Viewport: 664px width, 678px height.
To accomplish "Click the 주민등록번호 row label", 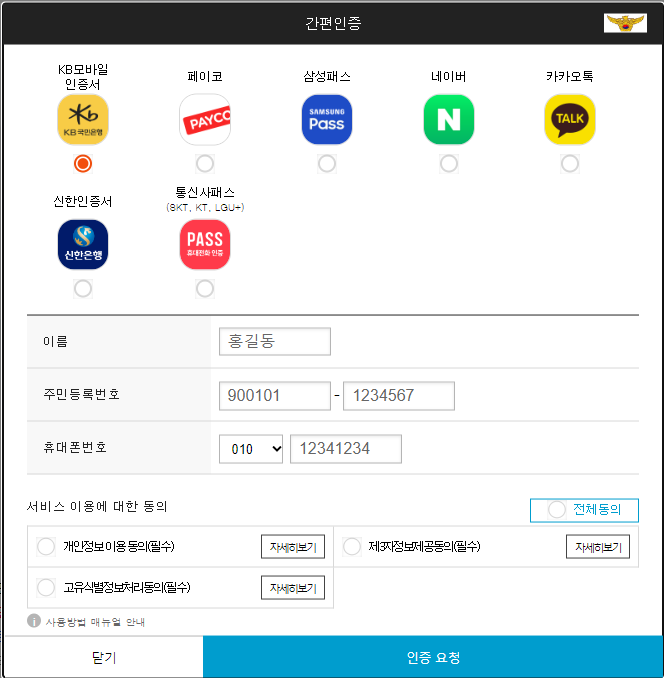I will tap(81, 394).
